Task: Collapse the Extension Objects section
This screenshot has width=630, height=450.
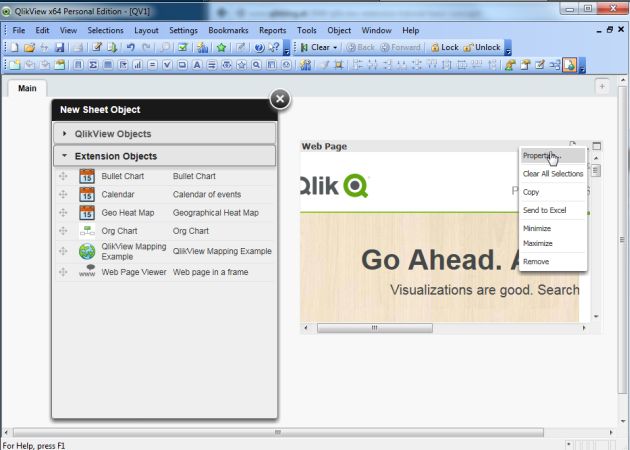Action: (164, 156)
